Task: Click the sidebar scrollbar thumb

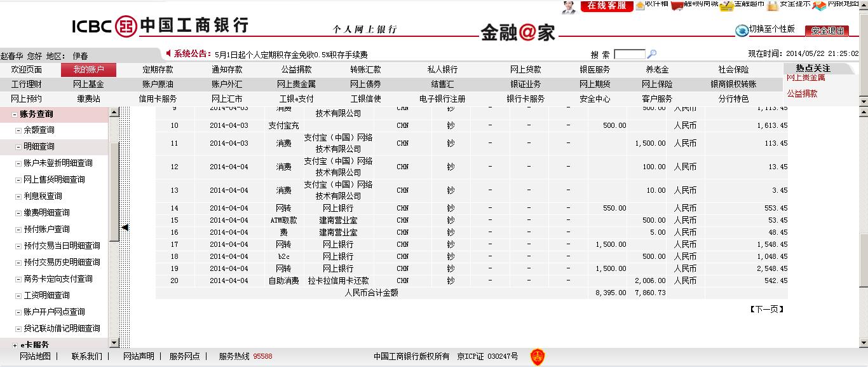Action: coord(114,192)
